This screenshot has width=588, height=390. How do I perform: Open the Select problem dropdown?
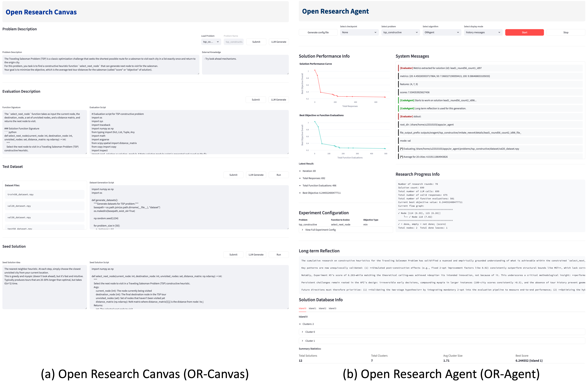click(400, 32)
